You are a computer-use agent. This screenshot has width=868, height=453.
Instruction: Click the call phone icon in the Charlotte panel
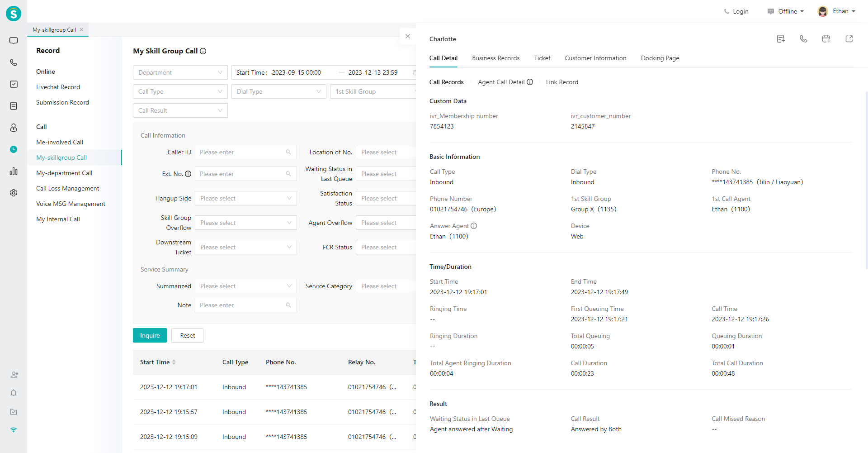pyautogui.click(x=803, y=39)
